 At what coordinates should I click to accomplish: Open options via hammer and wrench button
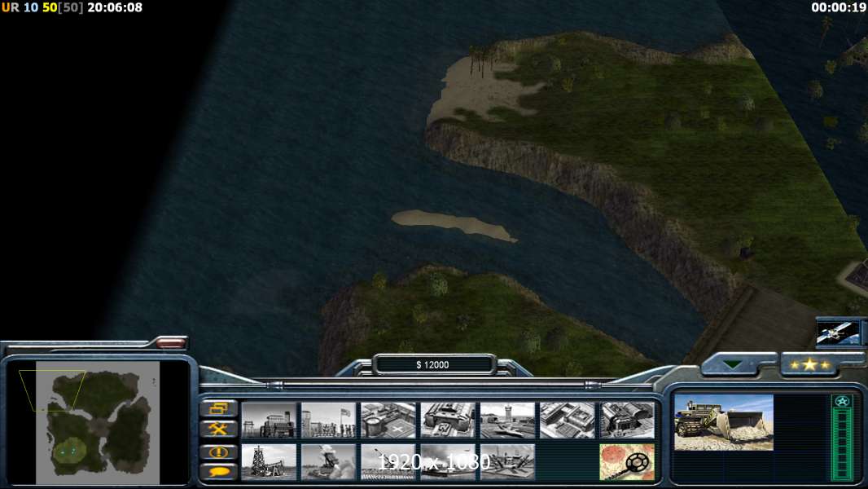pos(219,429)
